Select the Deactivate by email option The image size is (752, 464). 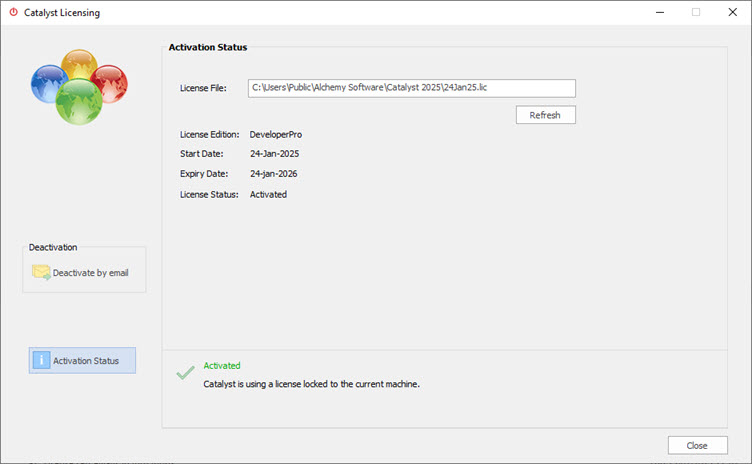[90, 272]
